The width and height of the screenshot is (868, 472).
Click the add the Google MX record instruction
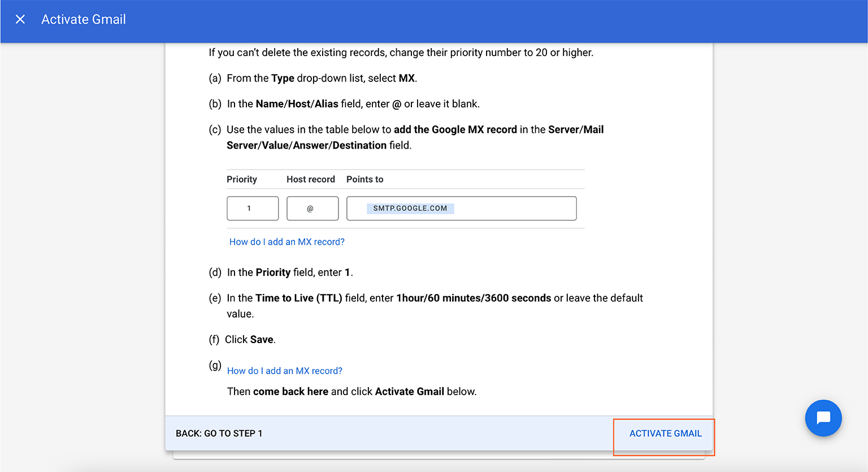(x=415, y=137)
